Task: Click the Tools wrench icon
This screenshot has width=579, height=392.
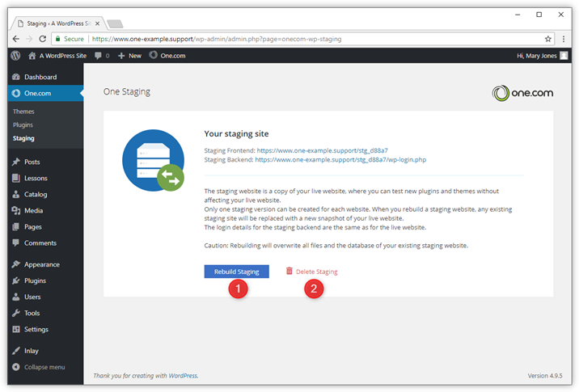Action: 16,313
